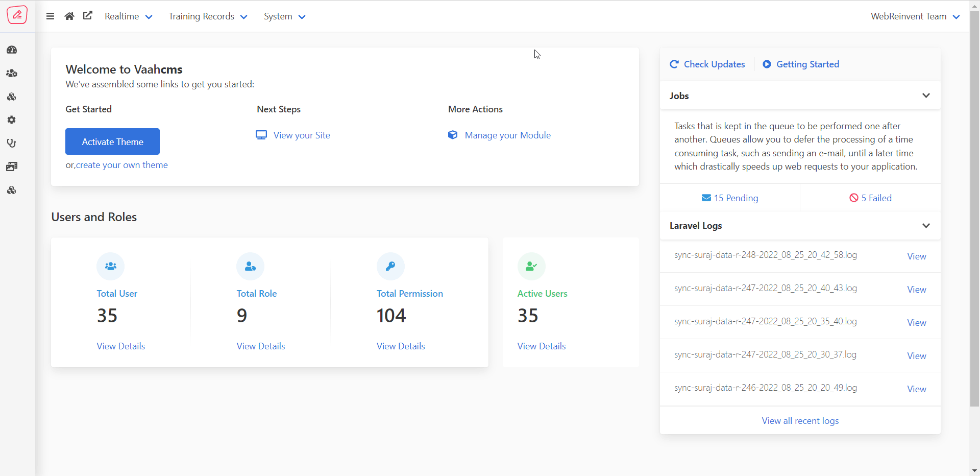
Task: Open the Realtime dropdown menu
Action: 128,16
